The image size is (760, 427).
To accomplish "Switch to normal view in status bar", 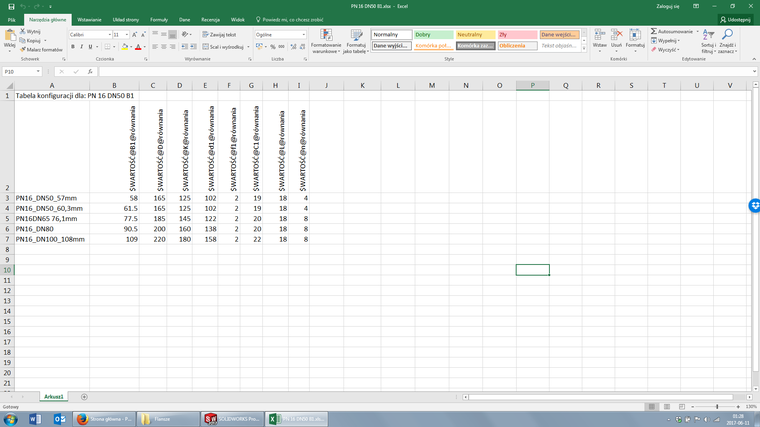I will coord(652,407).
